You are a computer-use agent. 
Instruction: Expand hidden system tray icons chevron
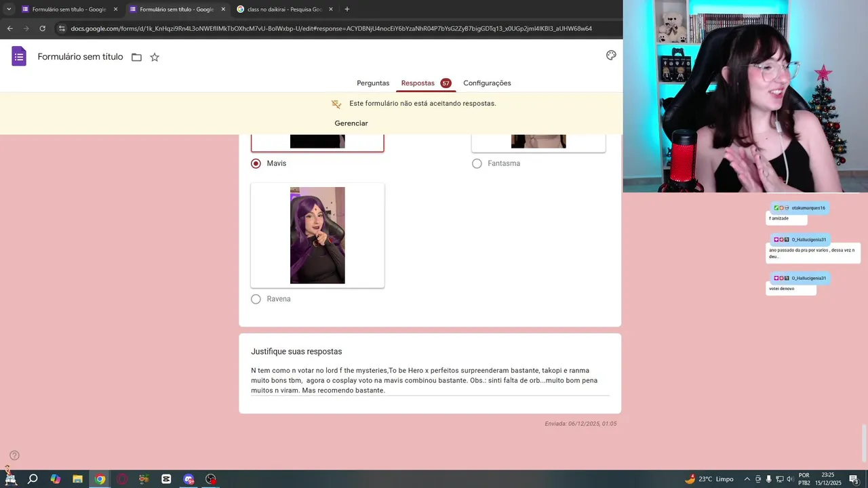point(747,479)
